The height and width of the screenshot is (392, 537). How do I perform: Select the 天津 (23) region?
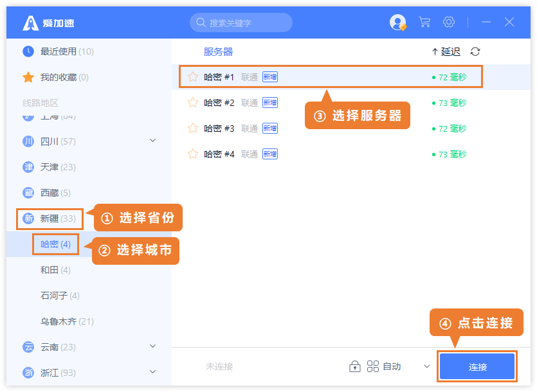(59, 167)
